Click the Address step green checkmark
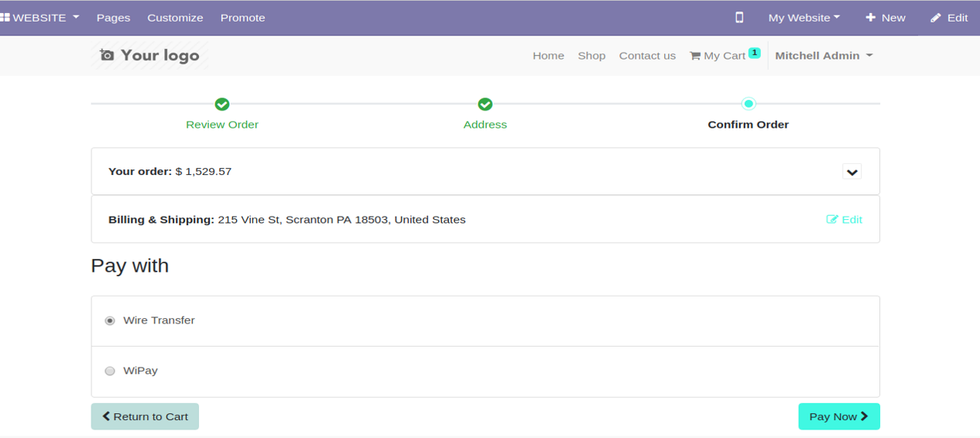980x438 pixels. coord(485,104)
